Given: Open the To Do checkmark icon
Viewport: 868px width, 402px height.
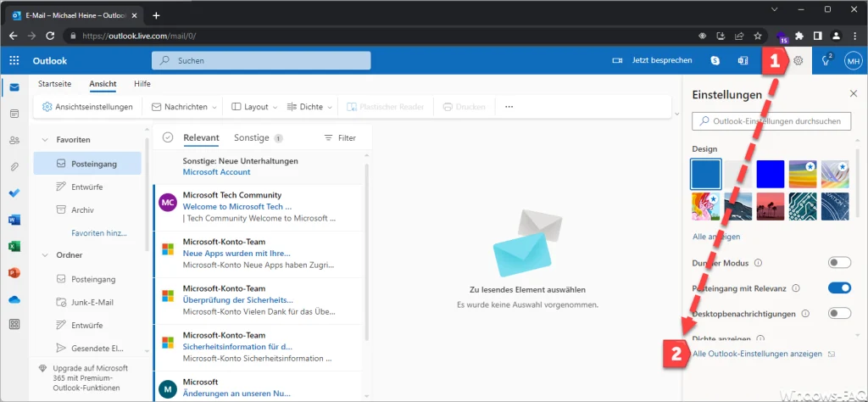Looking at the screenshot, I should point(14,193).
